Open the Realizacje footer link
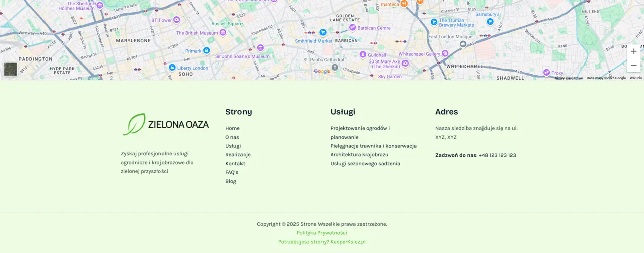644x253 pixels. pos(238,155)
